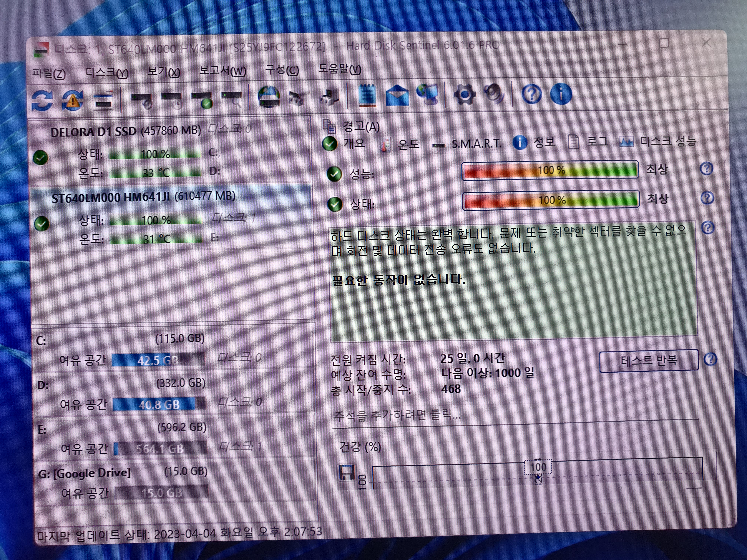Click the 상태 100% health bar on right
This screenshot has width=747, height=560.
(x=550, y=200)
